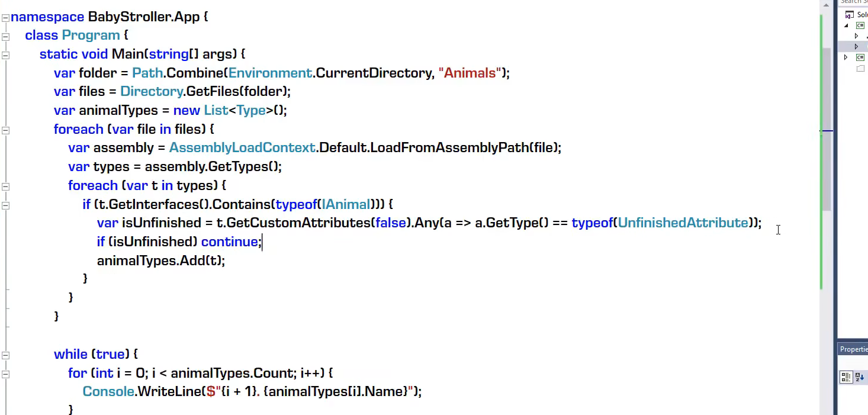
Task: Fold the foreach (var t in types) loop
Action: pyautogui.click(x=5, y=186)
